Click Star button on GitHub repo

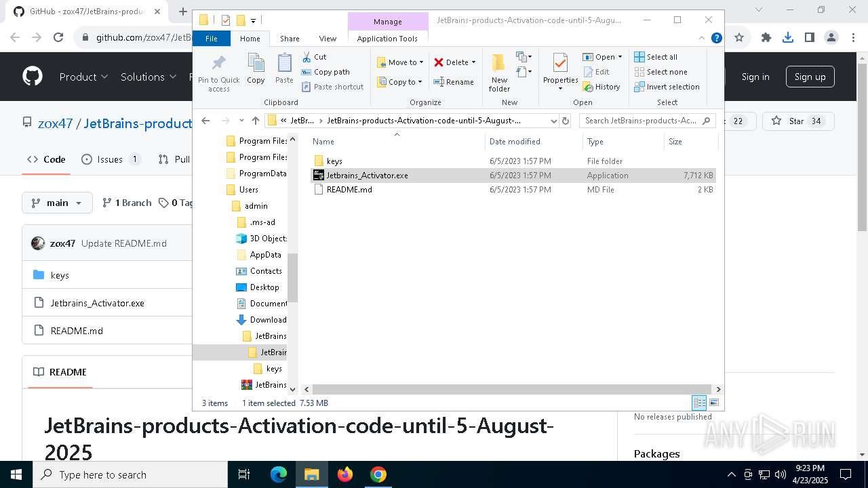pos(797,121)
